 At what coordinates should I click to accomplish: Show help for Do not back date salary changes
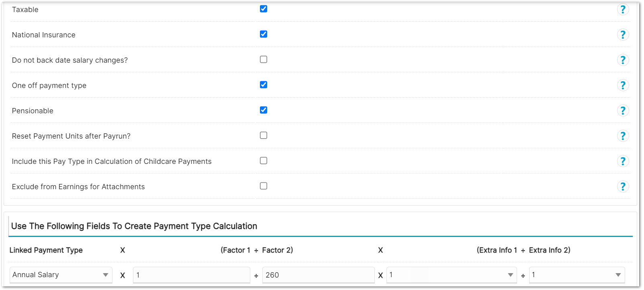click(623, 60)
